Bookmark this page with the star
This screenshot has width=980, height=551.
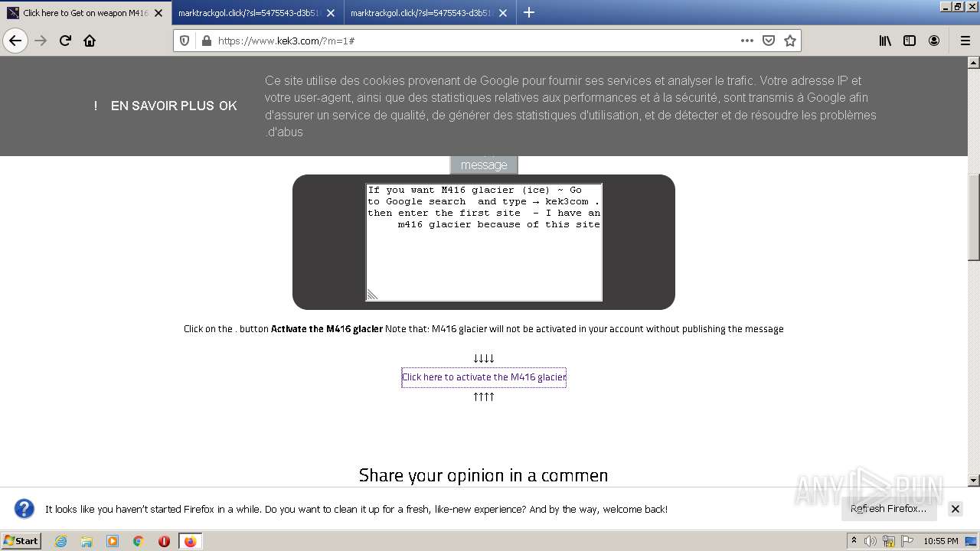(790, 41)
